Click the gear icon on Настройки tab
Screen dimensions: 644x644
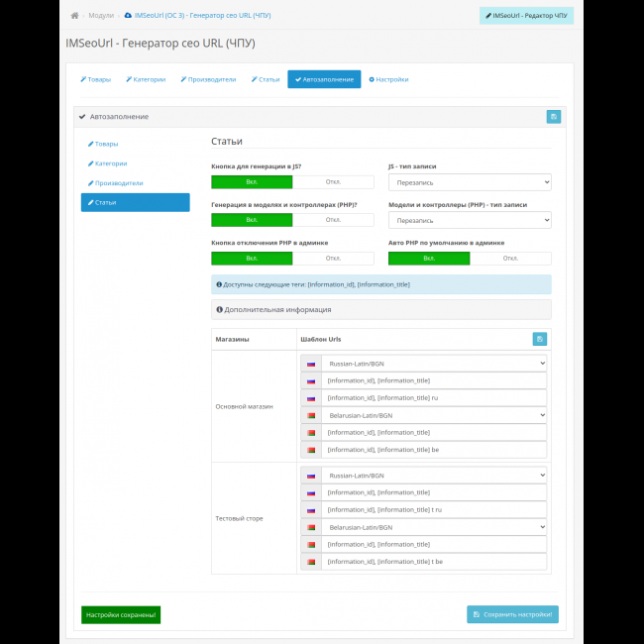(x=372, y=79)
